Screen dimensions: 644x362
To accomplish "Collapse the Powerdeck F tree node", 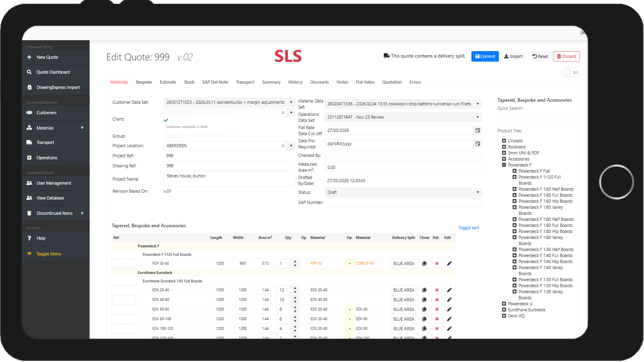I will coord(504,165).
